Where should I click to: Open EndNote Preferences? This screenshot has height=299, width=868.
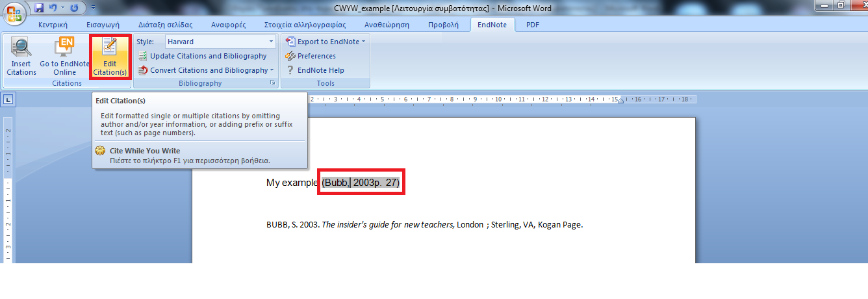(311, 56)
